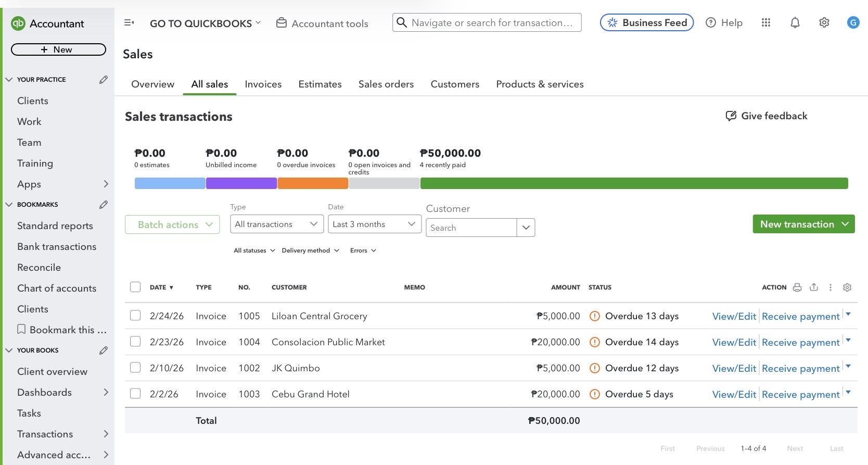The image size is (868, 465).
Task: Open the Type filter dropdown
Action: [x=276, y=224]
